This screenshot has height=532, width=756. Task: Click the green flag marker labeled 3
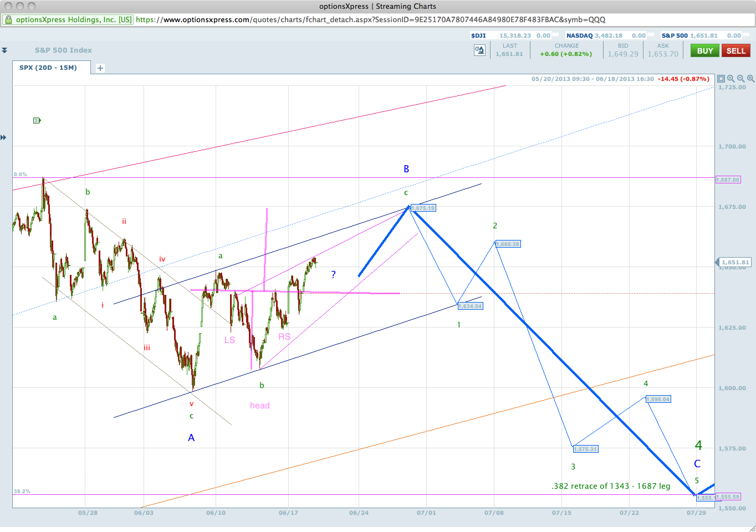pos(37,120)
